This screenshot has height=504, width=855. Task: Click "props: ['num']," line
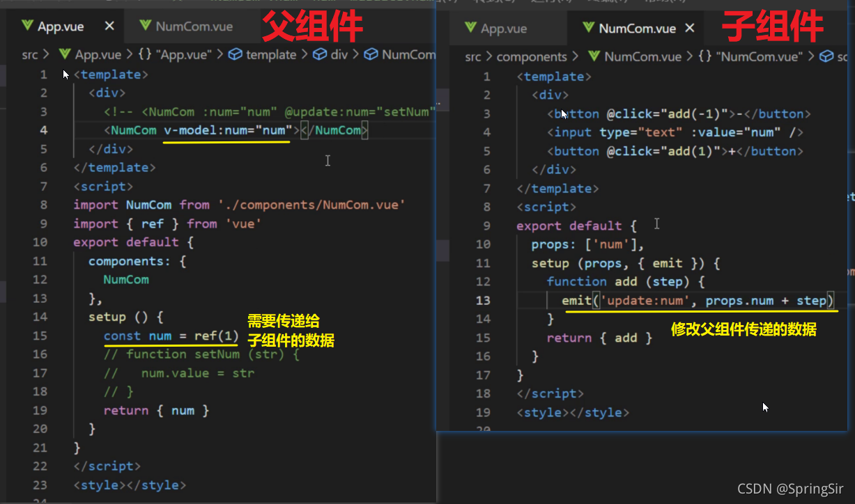588,244
